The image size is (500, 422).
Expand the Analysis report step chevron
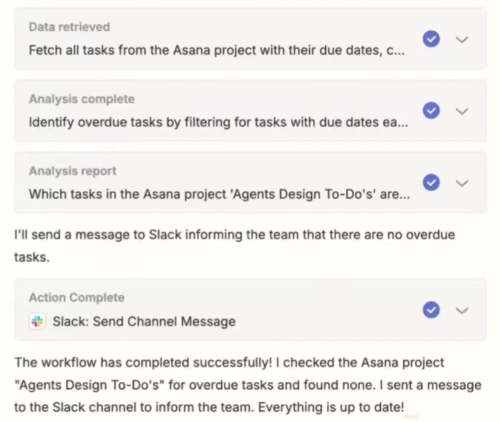coord(462,183)
